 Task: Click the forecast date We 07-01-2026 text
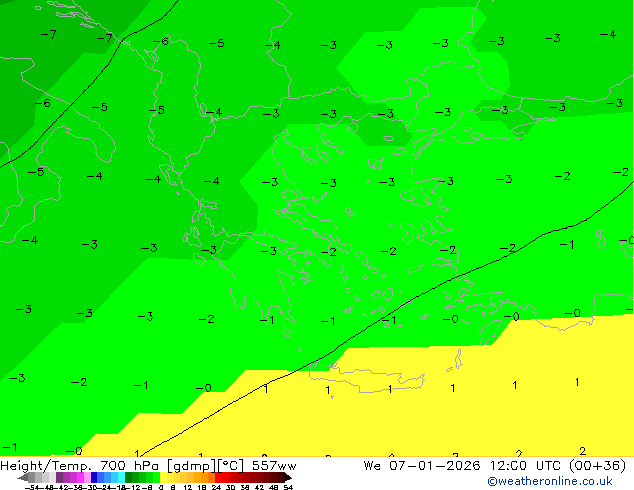422,466
